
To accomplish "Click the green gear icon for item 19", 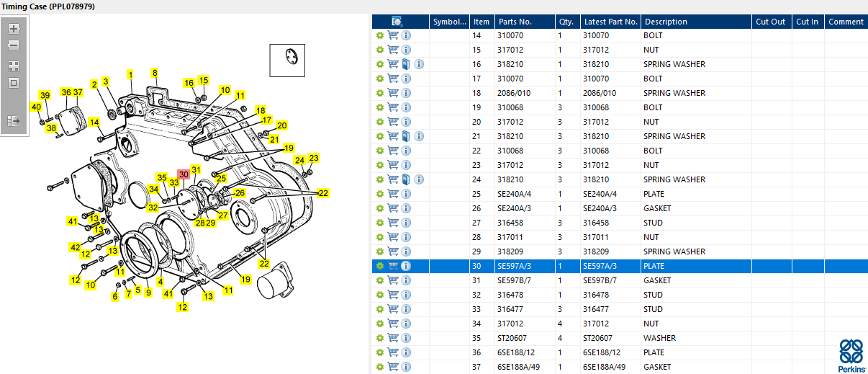I will [x=379, y=107].
